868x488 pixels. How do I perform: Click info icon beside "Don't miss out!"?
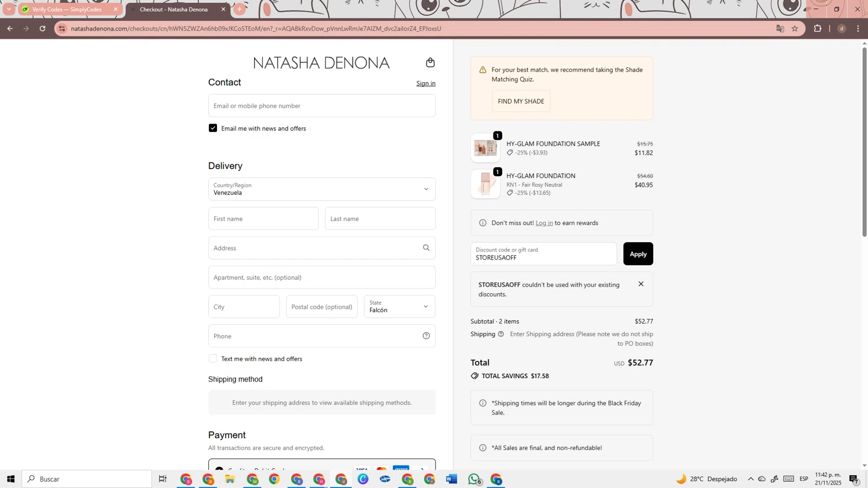pos(483,223)
